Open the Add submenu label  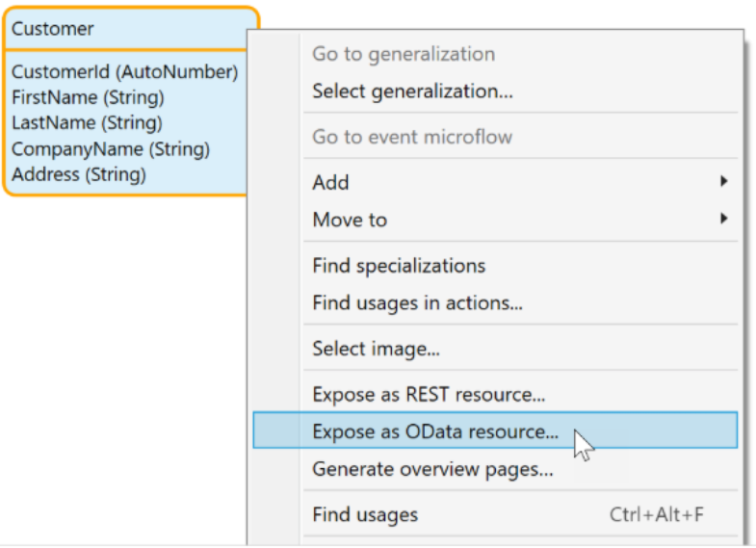330,182
